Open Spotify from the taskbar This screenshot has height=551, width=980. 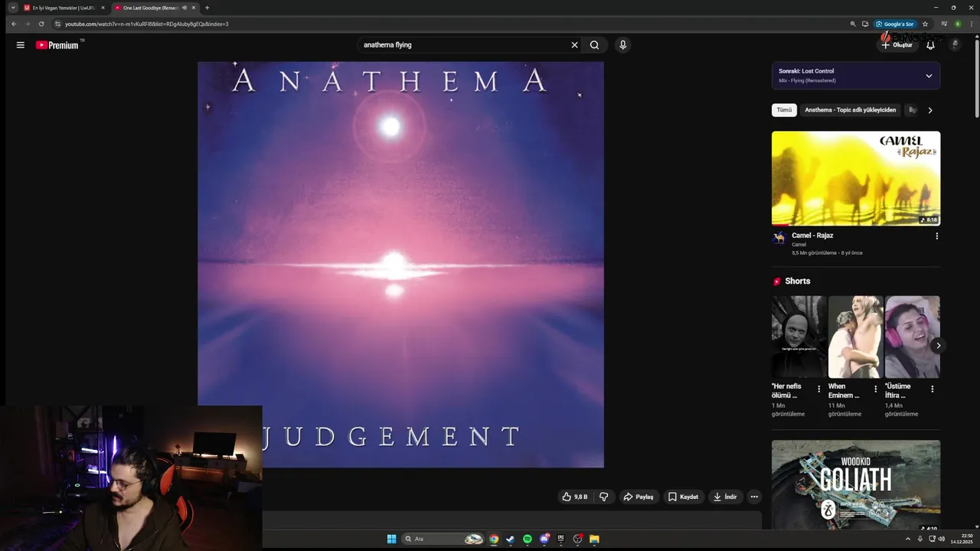click(527, 539)
